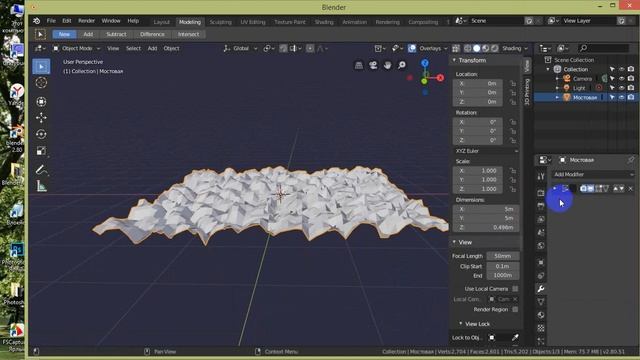
Task: Switch to the Sculpting workspace tab
Action: pyautogui.click(x=220, y=22)
